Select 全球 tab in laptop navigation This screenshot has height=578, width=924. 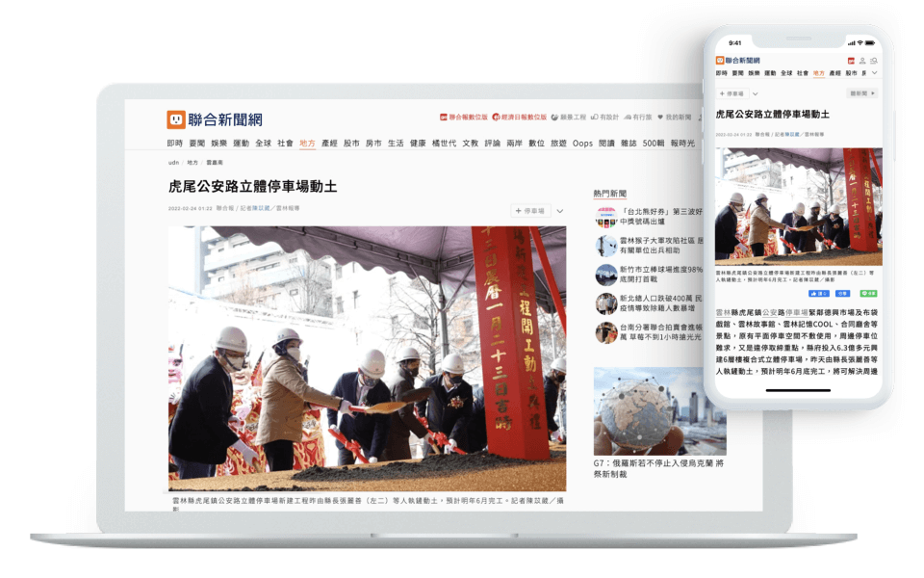(263, 144)
